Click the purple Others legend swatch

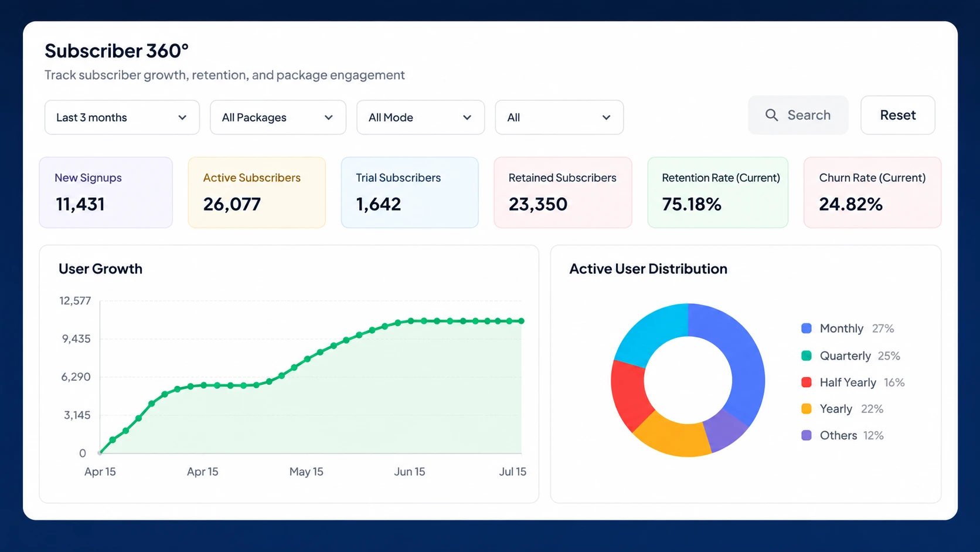coord(807,435)
